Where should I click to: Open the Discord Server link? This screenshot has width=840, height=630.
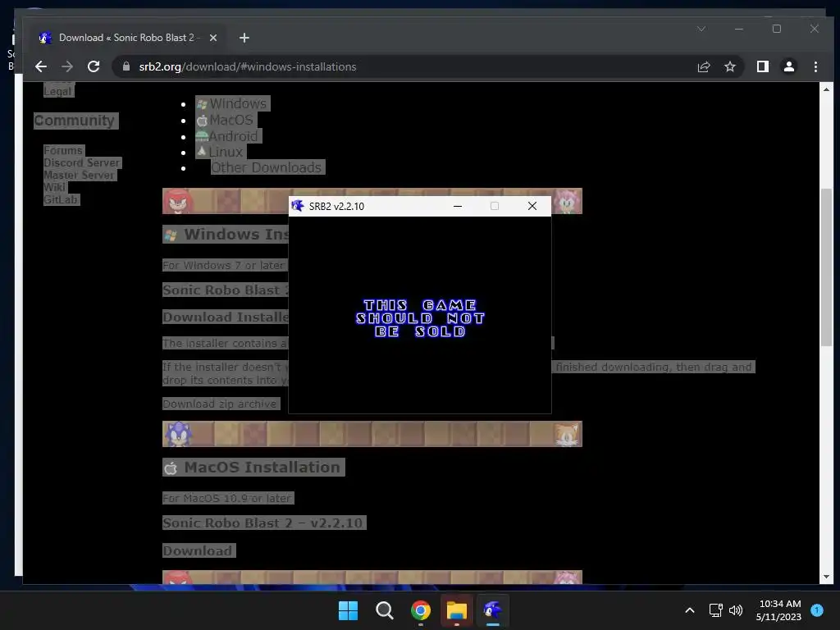[82, 163]
